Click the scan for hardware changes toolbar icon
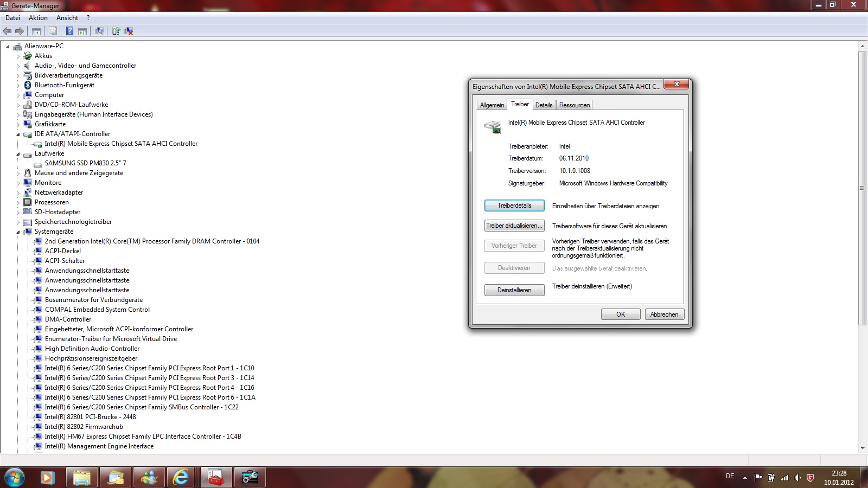868x488 pixels. pos(99,31)
